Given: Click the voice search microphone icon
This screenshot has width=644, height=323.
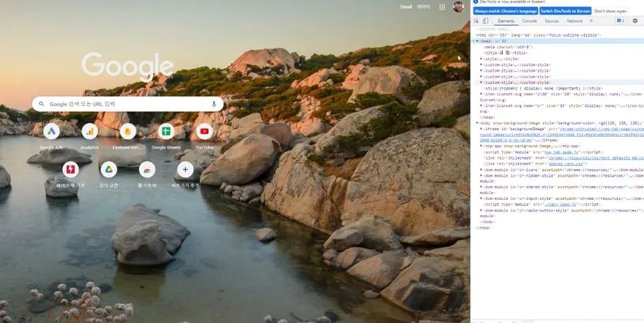Looking at the screenshot, I should (x=214, y=104).
